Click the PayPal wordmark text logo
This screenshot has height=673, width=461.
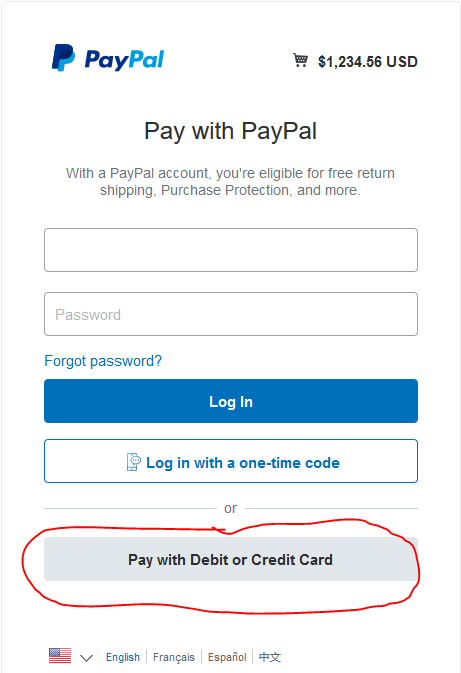(124, 60)
